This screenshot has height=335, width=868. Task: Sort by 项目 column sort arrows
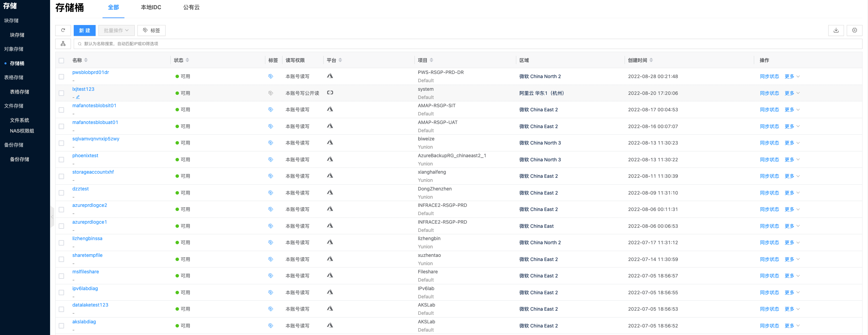[x=432, y=60]
